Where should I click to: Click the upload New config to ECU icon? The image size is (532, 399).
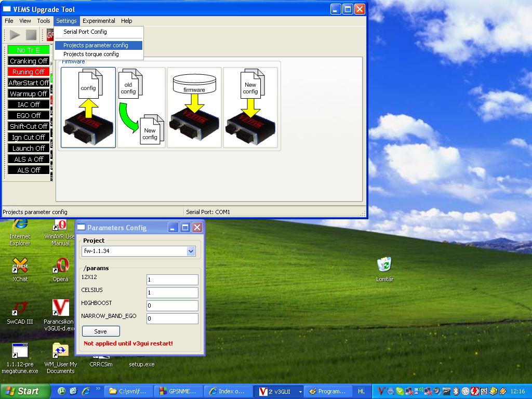(250, 108)
